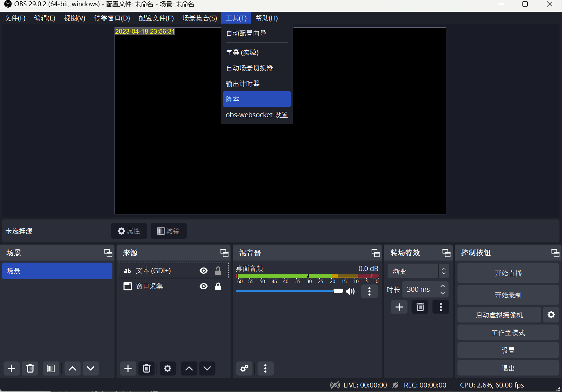This screenshot has width=562, height=392.
Task: Pop out the Audio Mixer dock panel
Action: (x=376, y=253)
